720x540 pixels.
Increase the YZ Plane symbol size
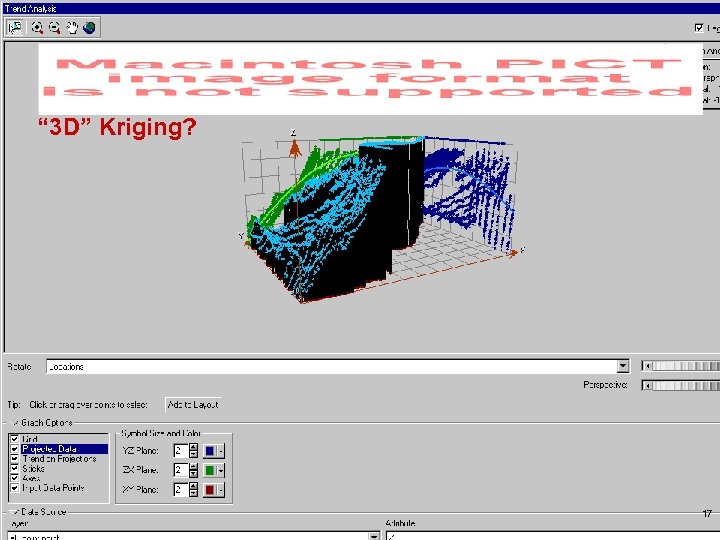[x=193, y=447]
